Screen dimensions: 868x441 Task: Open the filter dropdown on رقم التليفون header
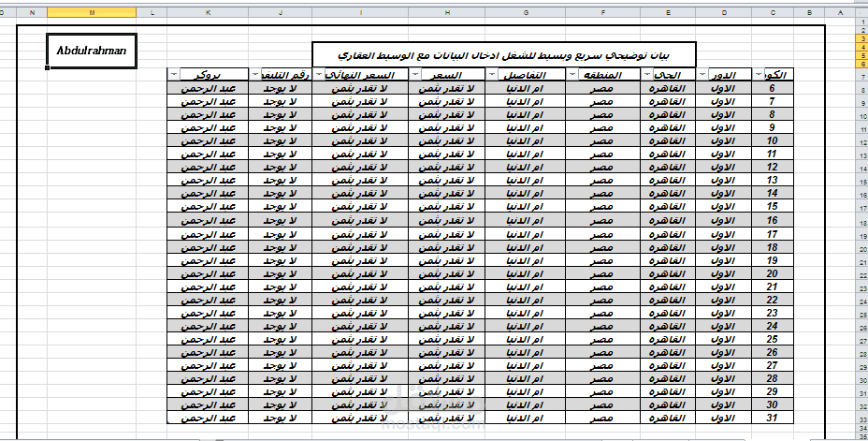(x=254, y=74)
